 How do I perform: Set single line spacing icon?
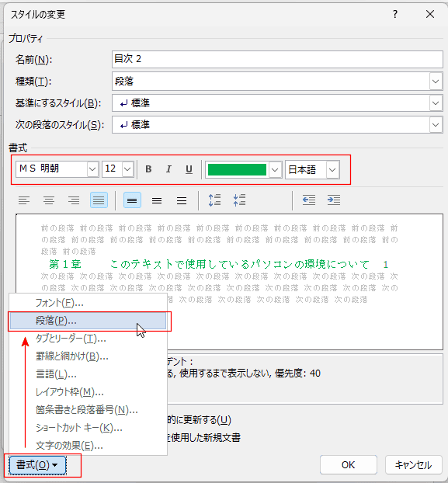[x=133, y=200]
